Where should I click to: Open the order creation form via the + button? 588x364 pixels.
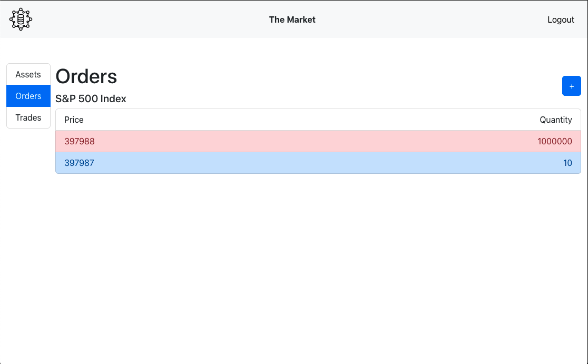click(x=572, y=86)
